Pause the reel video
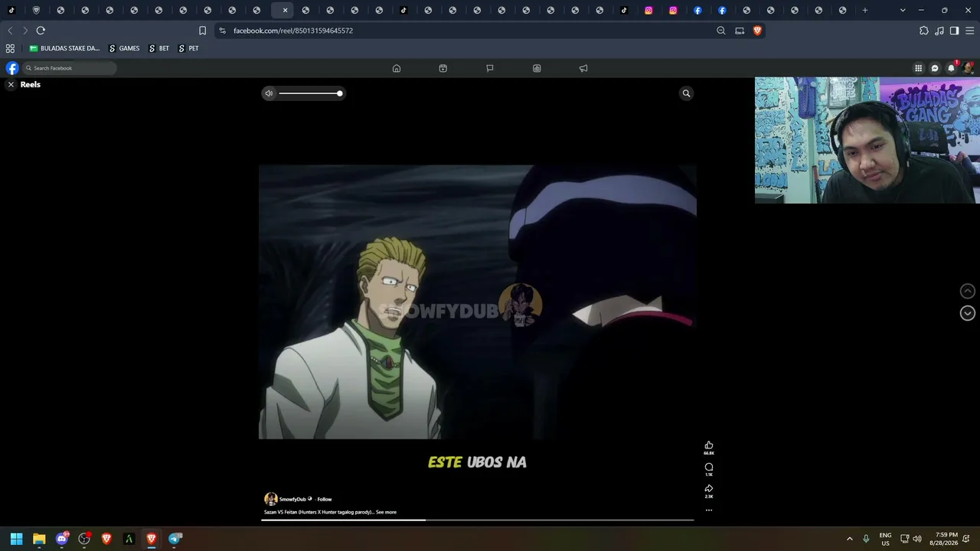The image size is (980, 551). click(478, 302)
